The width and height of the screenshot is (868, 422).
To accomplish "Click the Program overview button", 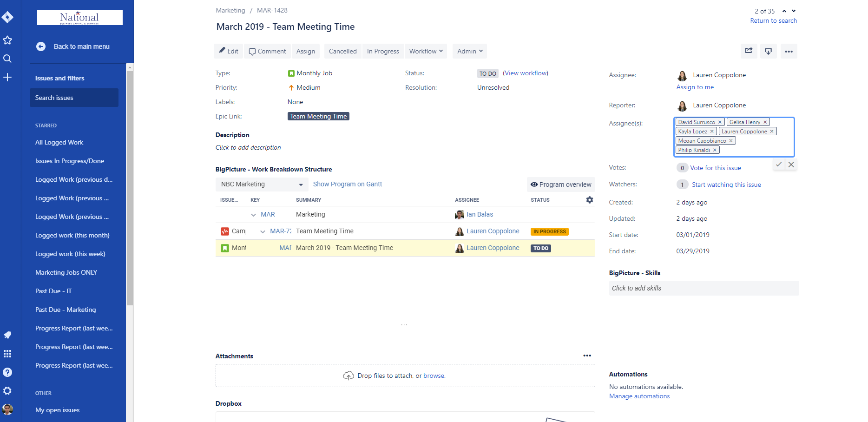I will coord(561,185).
